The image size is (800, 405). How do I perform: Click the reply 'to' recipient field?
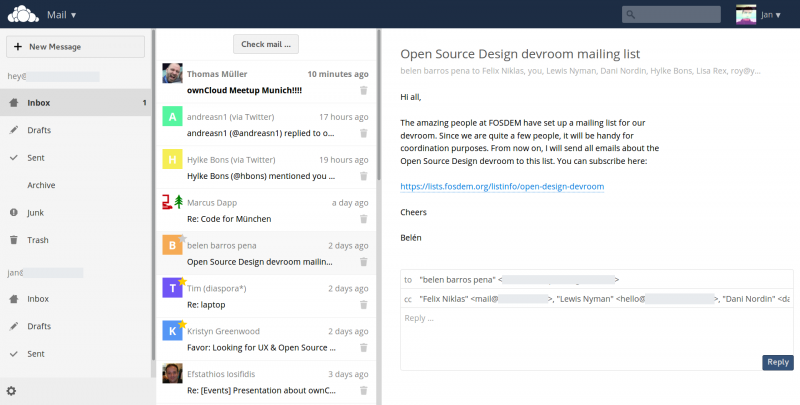pos(597,280)
